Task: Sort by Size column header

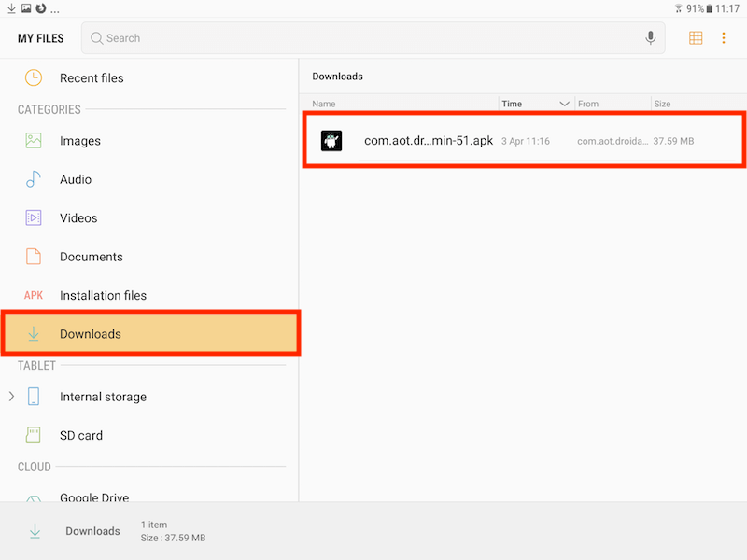Action: click(662, 104)
